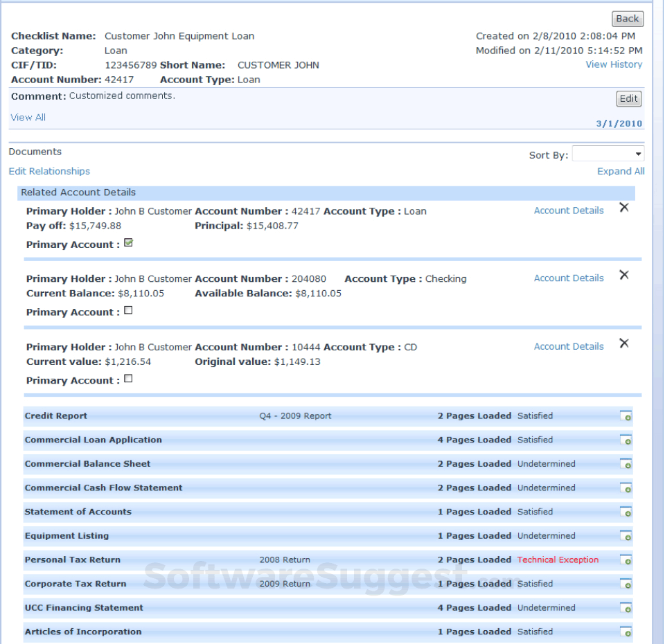Click Expand All to open every document

(621, 171)
